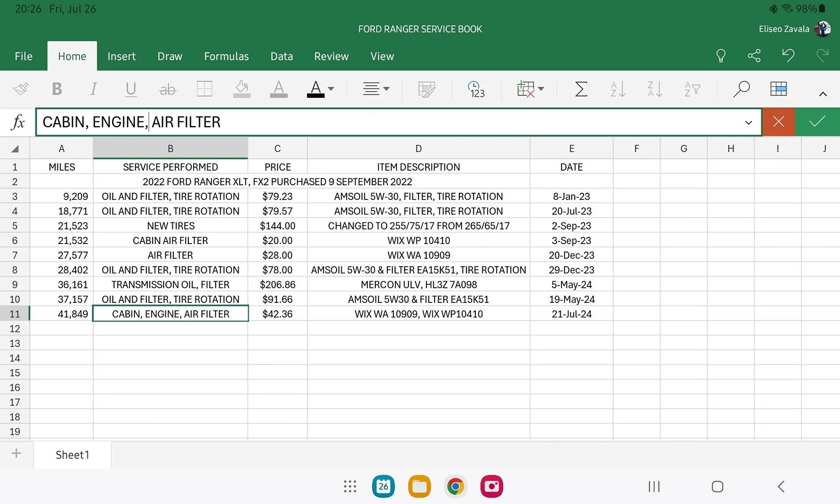Collapse the ribbon with chevron

(823, 94)
